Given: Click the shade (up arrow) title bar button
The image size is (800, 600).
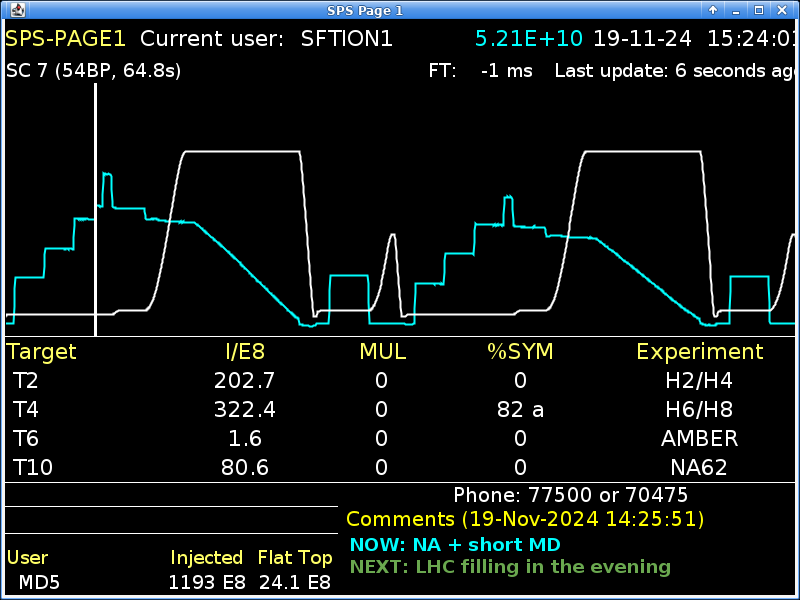Looking at the screenshot, I should point(713,10).
